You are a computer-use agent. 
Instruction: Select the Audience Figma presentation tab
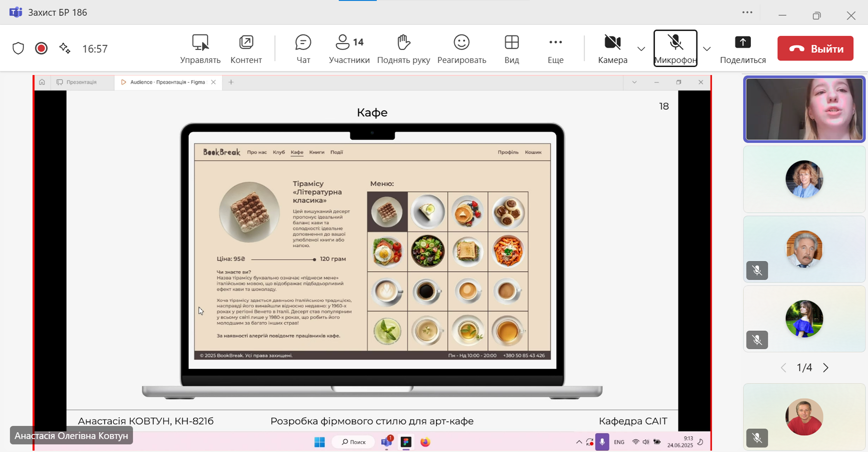(x=167, y=82)
